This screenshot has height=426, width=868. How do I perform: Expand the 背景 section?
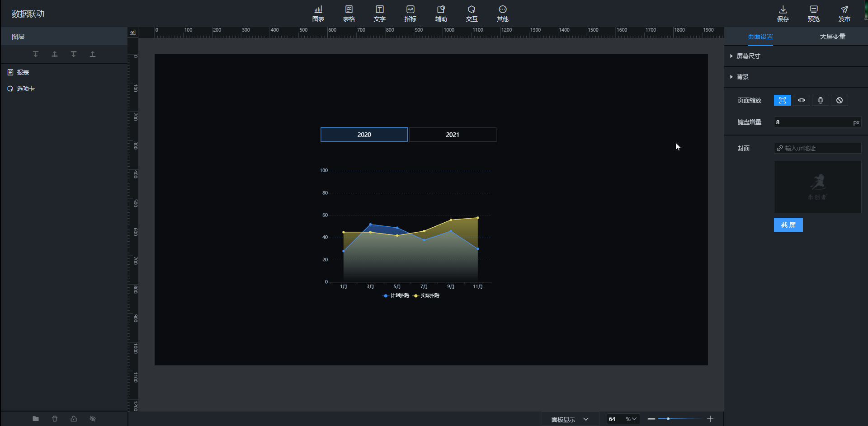pos(742,77)
